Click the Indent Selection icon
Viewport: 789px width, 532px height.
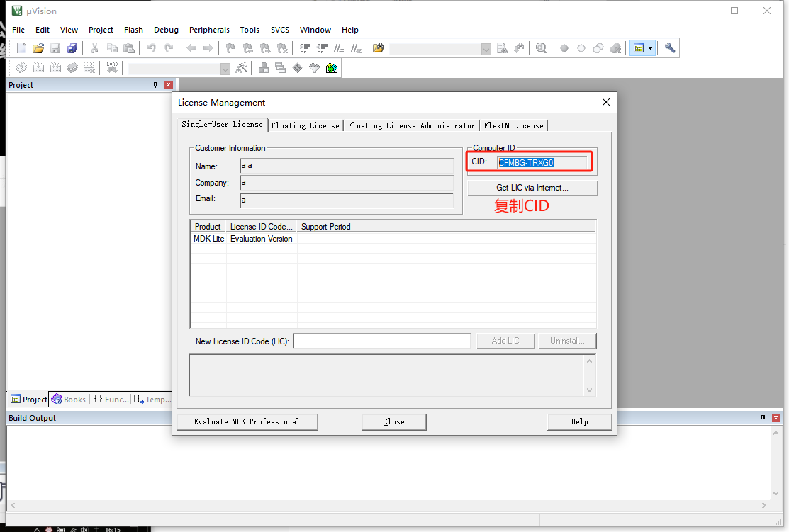(x=305, y=48)
